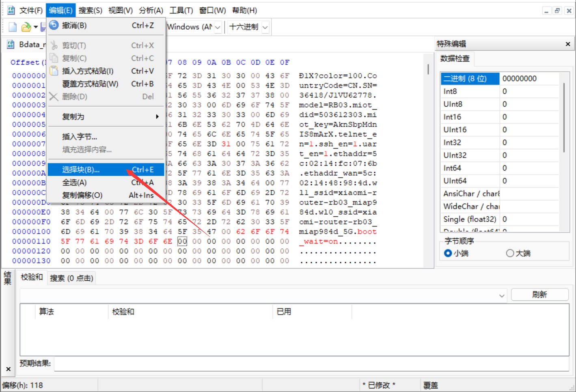Select the 小端 little-endian radio button
Image resolution: width=576 pixels, height=392 pixels.
[x=448, y=253]
